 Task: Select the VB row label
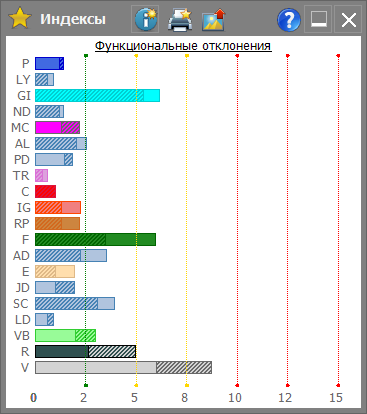(22, 335)
